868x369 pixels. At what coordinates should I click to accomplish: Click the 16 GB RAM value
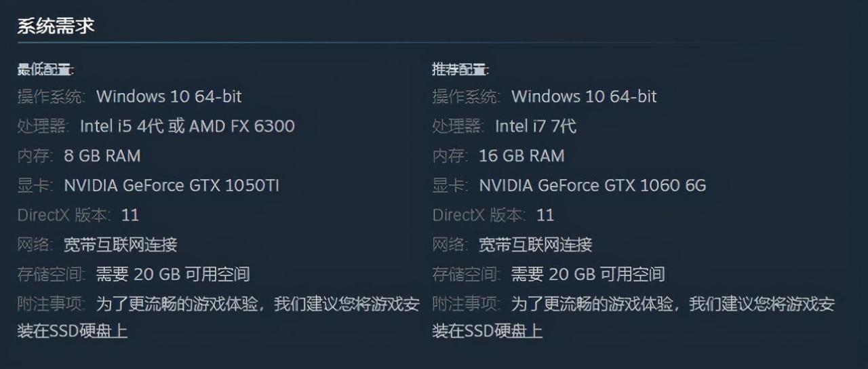pyautogui.click(x=521, y=156)
